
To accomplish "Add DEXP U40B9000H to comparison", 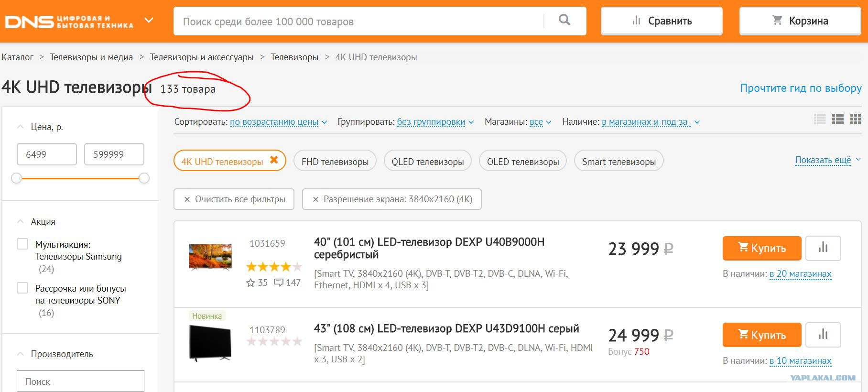I will pos(823,248).
